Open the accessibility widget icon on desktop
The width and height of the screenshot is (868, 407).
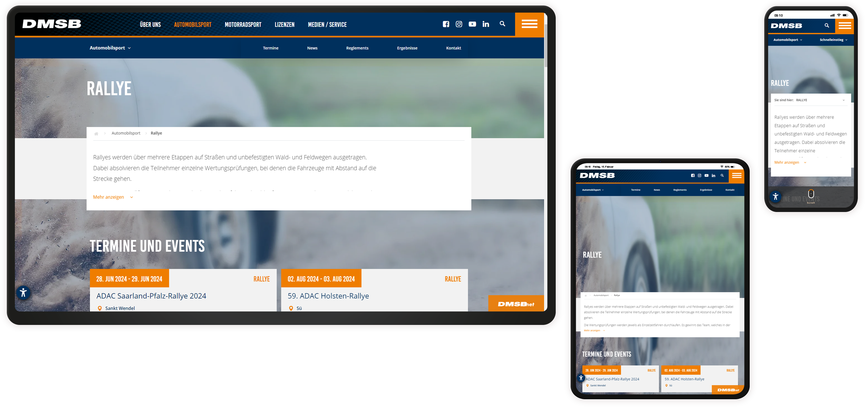[23, 293]
